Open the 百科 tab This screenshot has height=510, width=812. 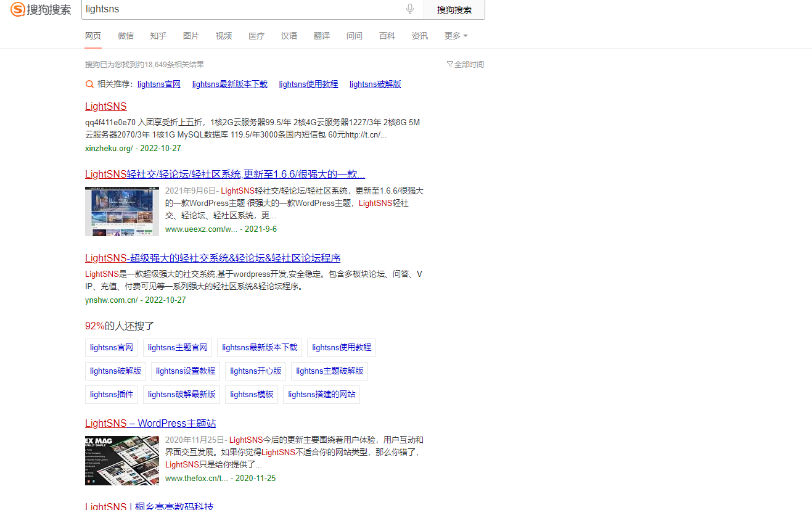[387, 36]
